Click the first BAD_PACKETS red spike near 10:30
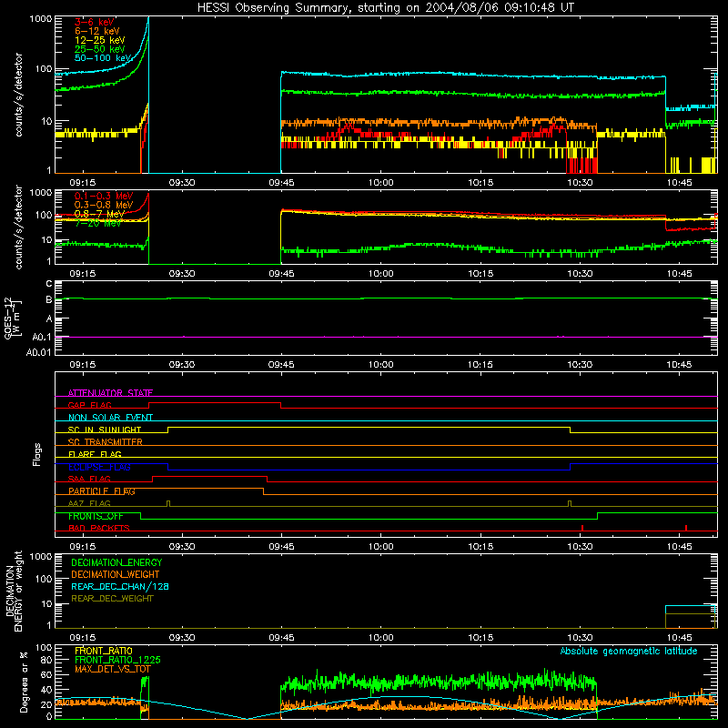The height and width of the screenshot is (728, 728). coord(582,528)
